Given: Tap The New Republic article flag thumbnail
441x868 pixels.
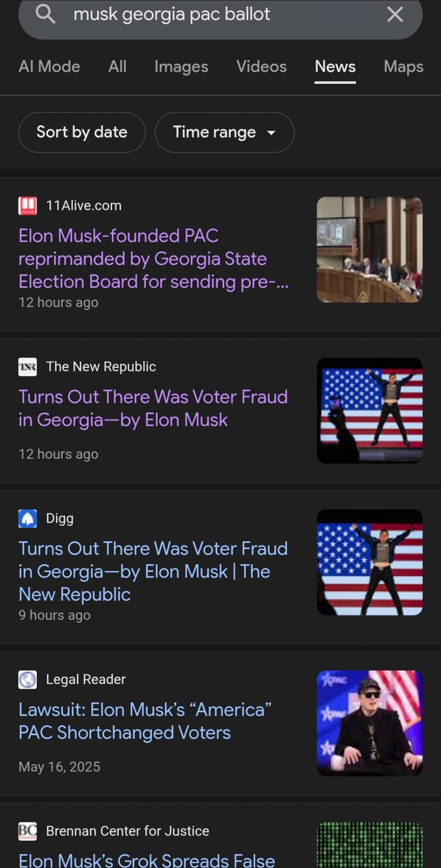Looking at the screenshot, I should point(369,411).
